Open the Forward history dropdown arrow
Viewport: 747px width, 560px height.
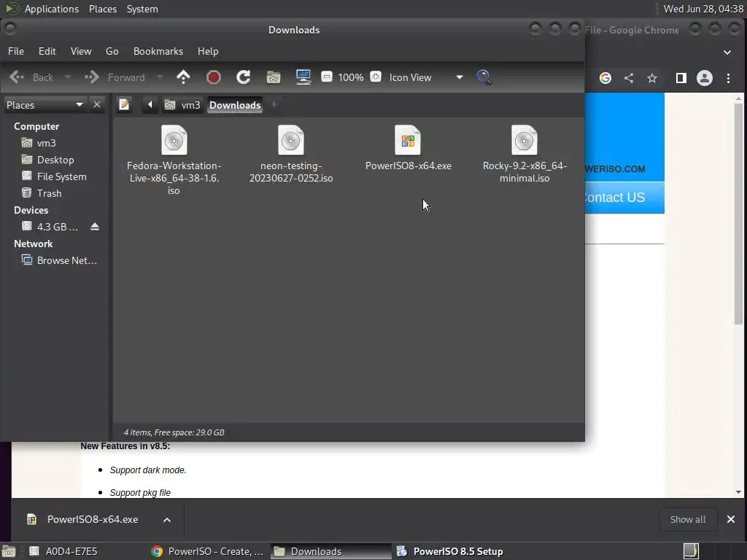(x=160, y=77)
